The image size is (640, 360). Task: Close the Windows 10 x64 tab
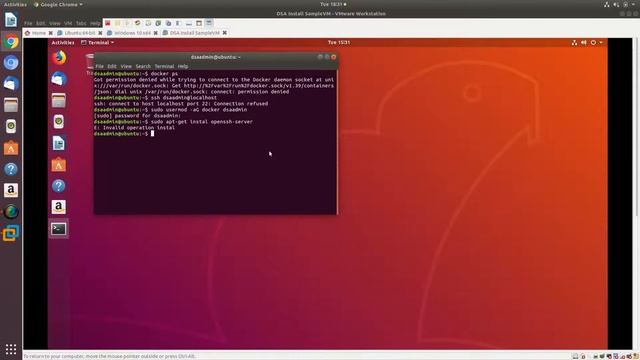coord(156,33)
